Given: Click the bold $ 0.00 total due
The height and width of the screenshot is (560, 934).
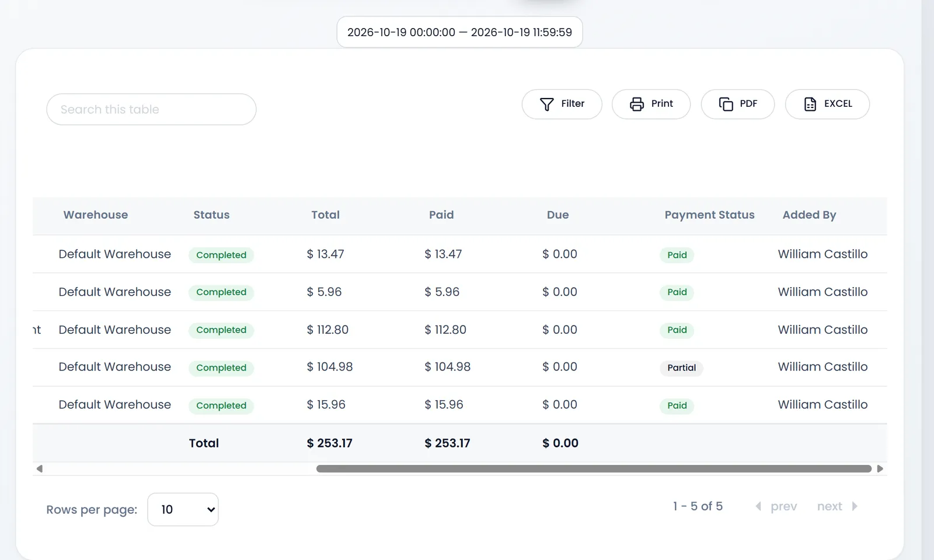Looking at the screenshot, I should point(560,443).
